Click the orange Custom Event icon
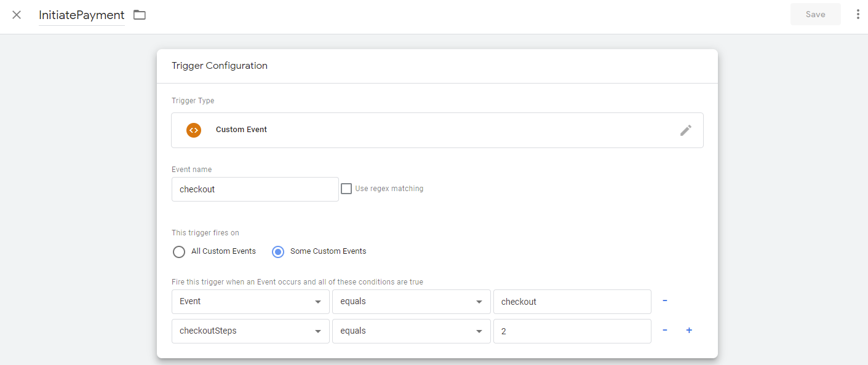Viewport: 868px width, 365px height. click(194, 130)
